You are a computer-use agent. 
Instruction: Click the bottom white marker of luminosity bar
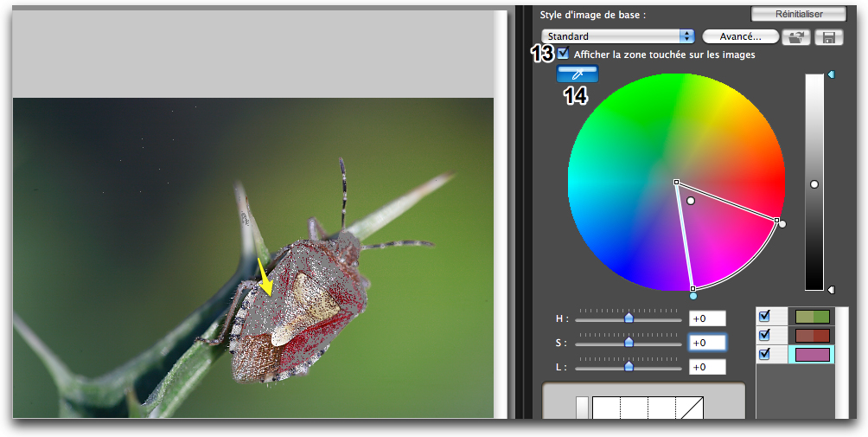pos(830,290)
